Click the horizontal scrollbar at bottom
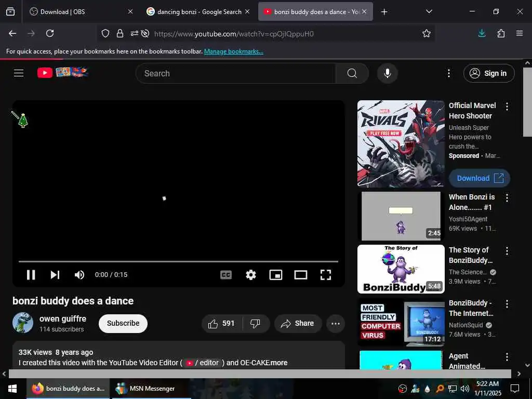 pos(260,374)
